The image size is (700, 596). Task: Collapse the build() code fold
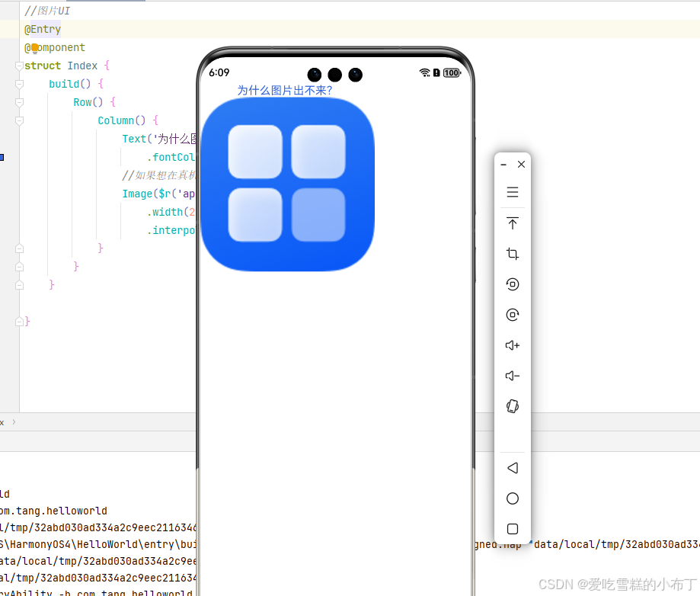pyautogui.click(x=19, y=84)
